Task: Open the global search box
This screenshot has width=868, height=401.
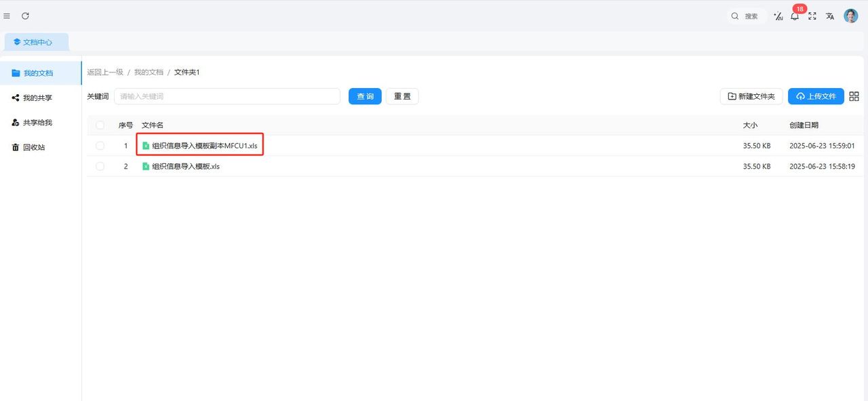Action: [747, 16]
